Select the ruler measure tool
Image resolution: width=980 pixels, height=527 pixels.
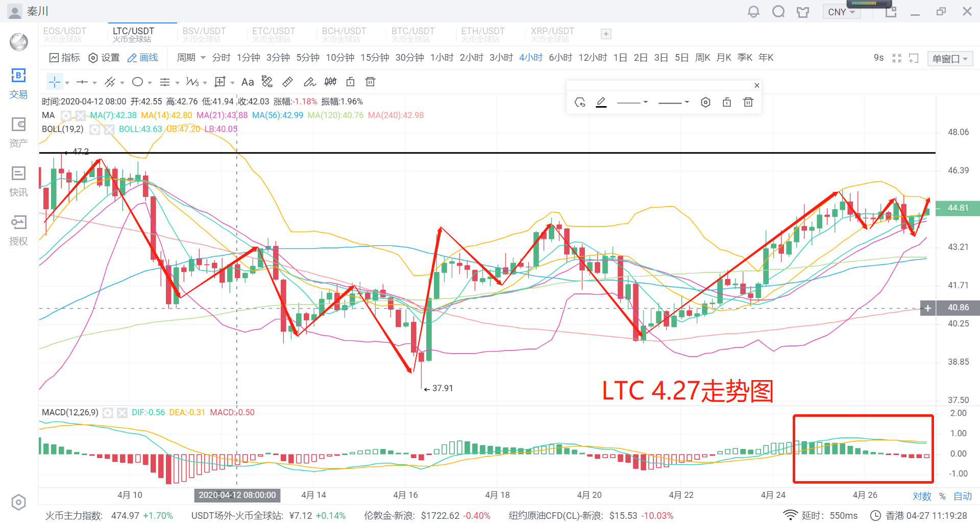[x=287, y=82]
